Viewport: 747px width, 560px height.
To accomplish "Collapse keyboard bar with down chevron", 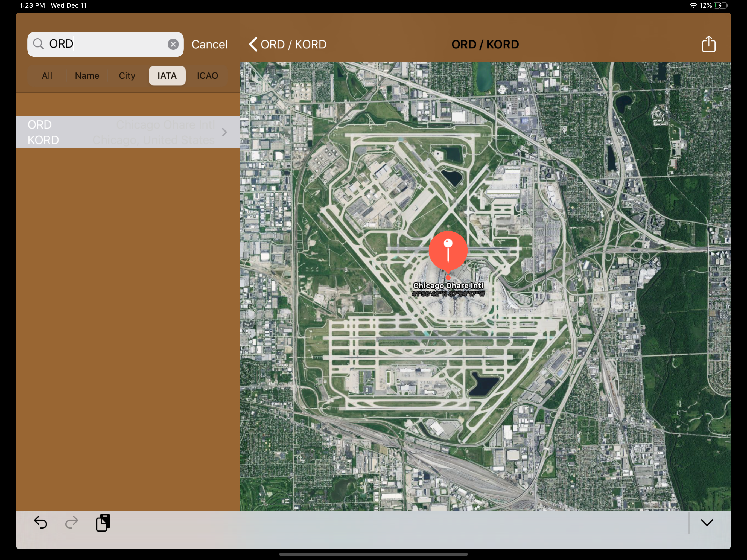I will tap(707, 522).
